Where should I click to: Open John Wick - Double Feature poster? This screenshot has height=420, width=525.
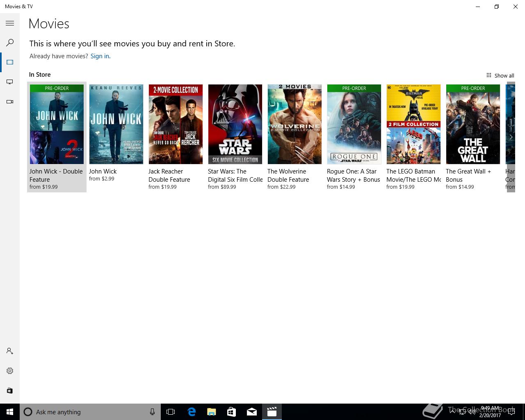pos(57,124)
